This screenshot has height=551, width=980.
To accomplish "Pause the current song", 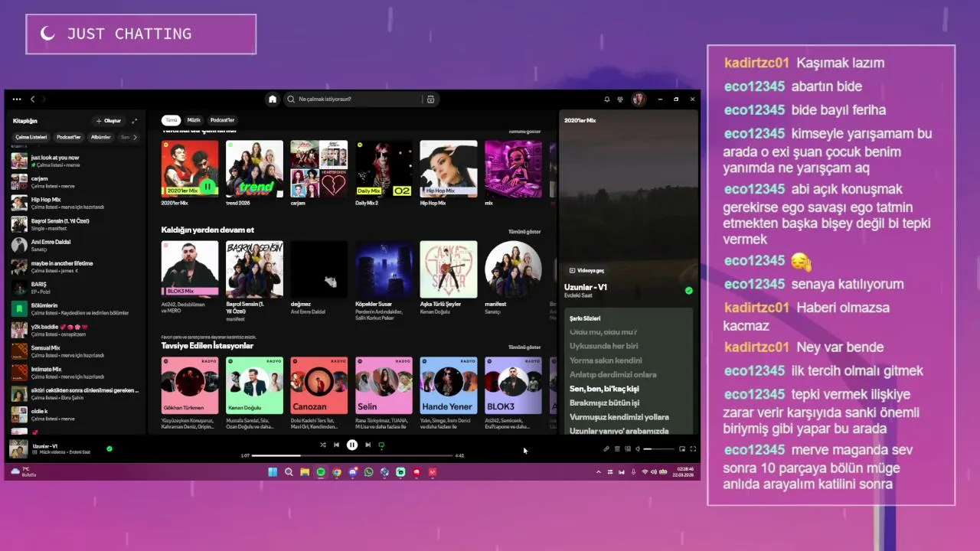I will point(352,445).
